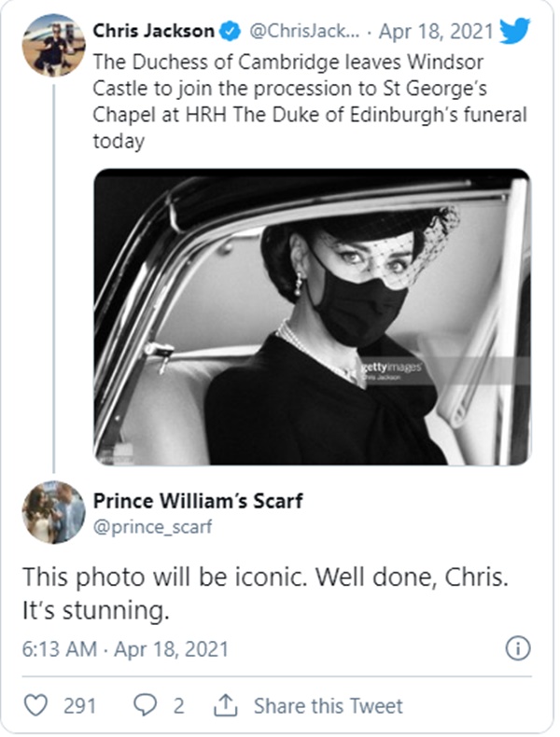Click the 291 likes count

[x=79, y=705]
